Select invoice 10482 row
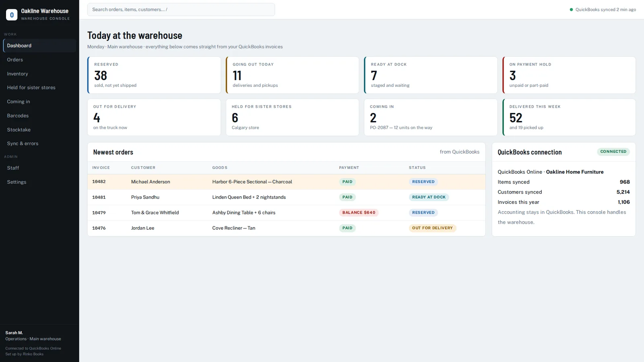 (287, 182)
